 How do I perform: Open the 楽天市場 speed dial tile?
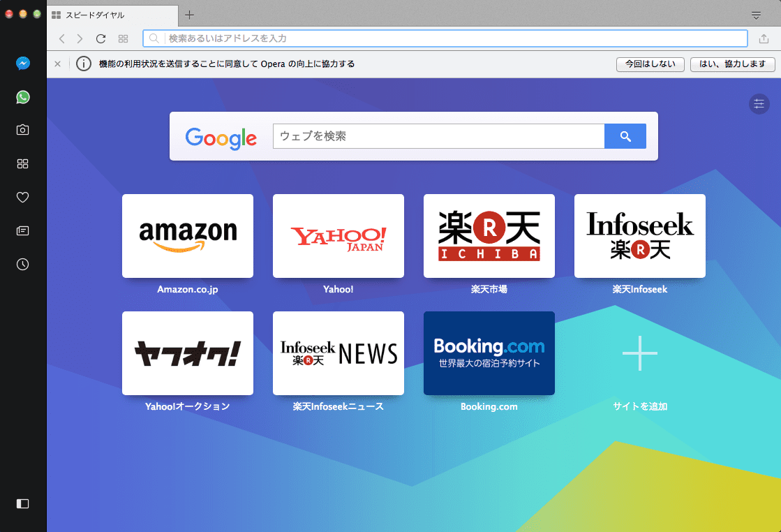click(489, 236)
